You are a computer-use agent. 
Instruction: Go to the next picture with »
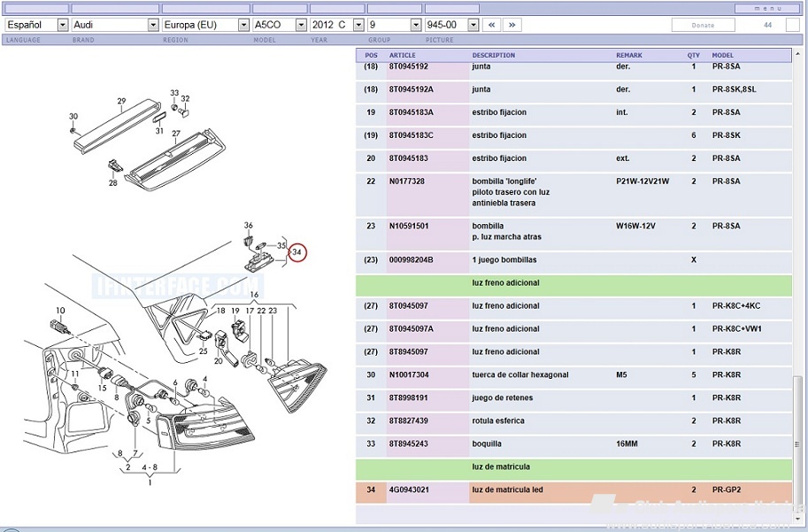click(512, 25)
